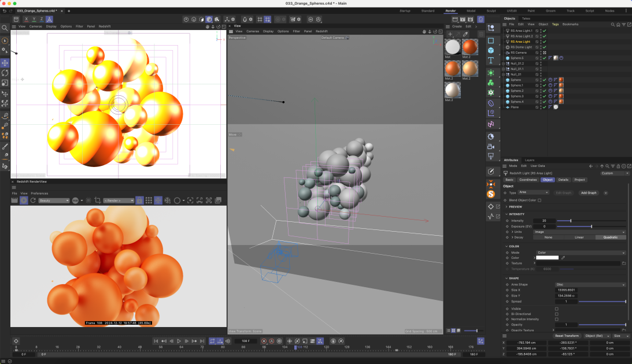Toggle visibility dots for Null_01.2
Image resolution: width=632 pixels, height=364 pixels.
[x=541, y=64]
